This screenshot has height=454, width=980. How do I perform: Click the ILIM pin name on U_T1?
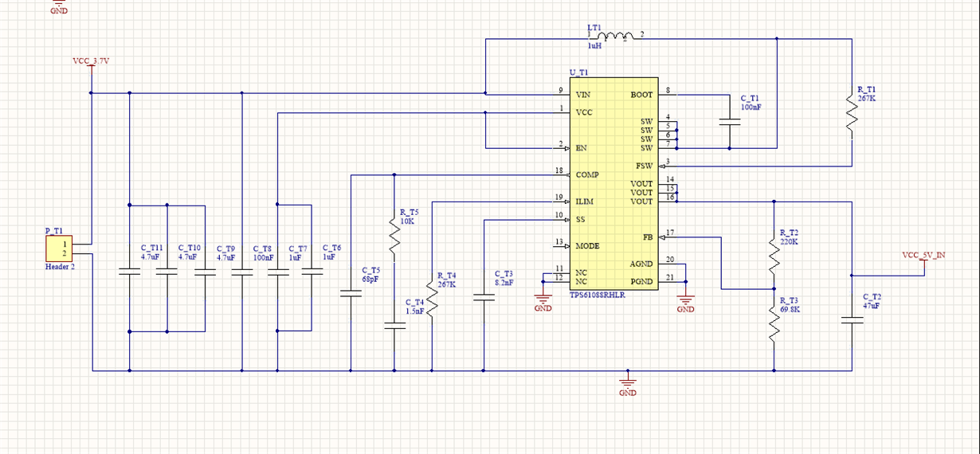pyautogui.click(x=584, y=202)
